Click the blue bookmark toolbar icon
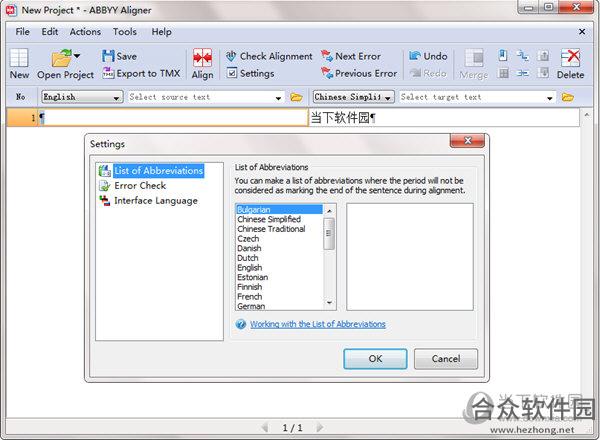600x440 pixels. click(503, 55)
